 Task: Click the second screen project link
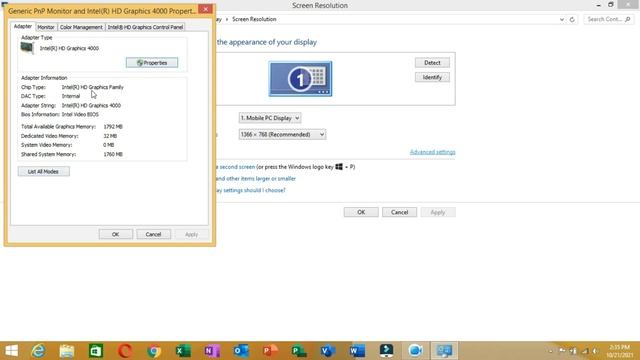[x=236, y=167]
